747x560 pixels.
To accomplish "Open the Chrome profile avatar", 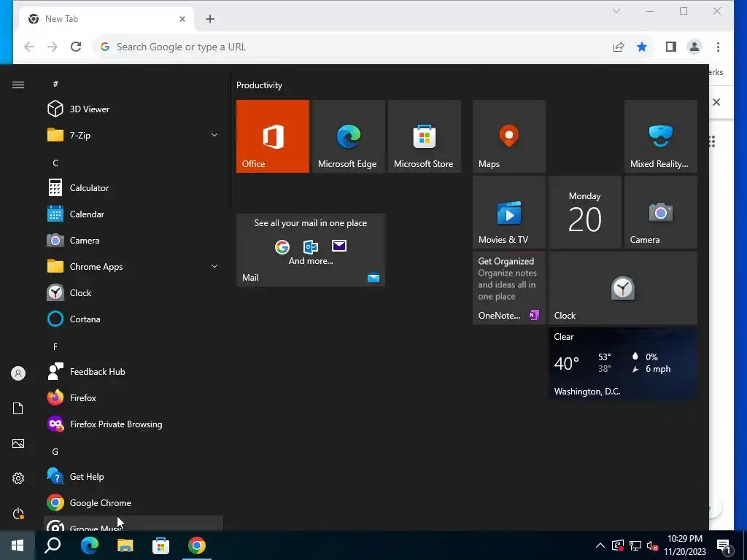I will pos(694,47).
